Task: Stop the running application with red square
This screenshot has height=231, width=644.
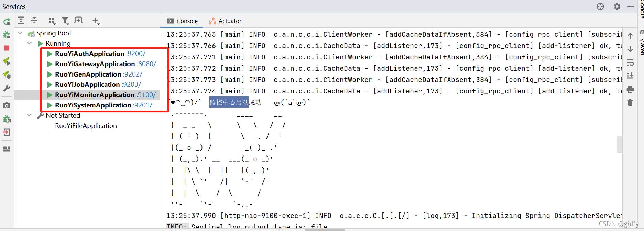Action: (7, 48)
